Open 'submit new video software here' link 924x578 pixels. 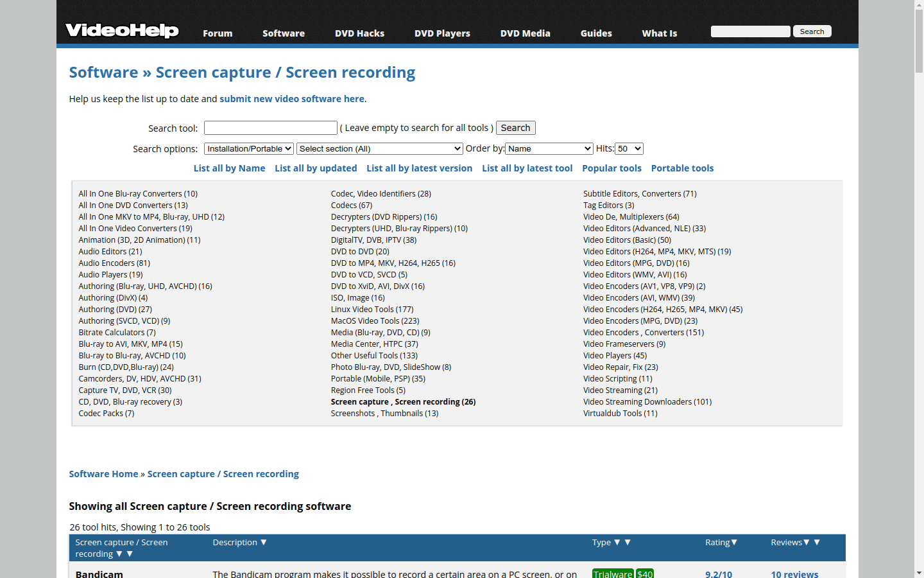point(292,99)
